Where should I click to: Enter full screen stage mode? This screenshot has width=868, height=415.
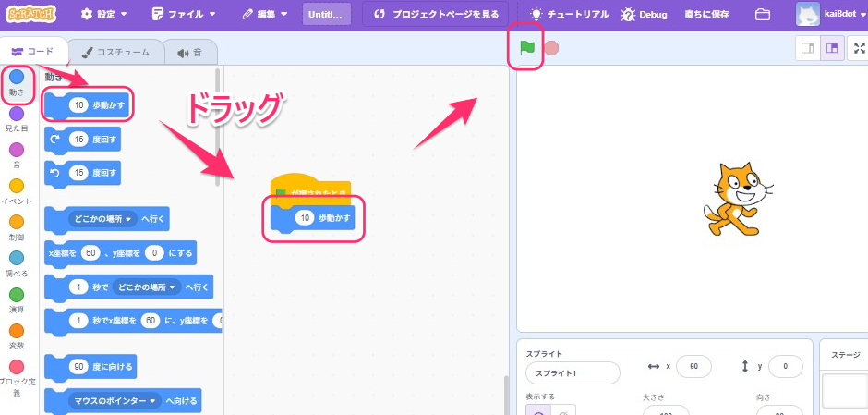[x=860, y=49]
